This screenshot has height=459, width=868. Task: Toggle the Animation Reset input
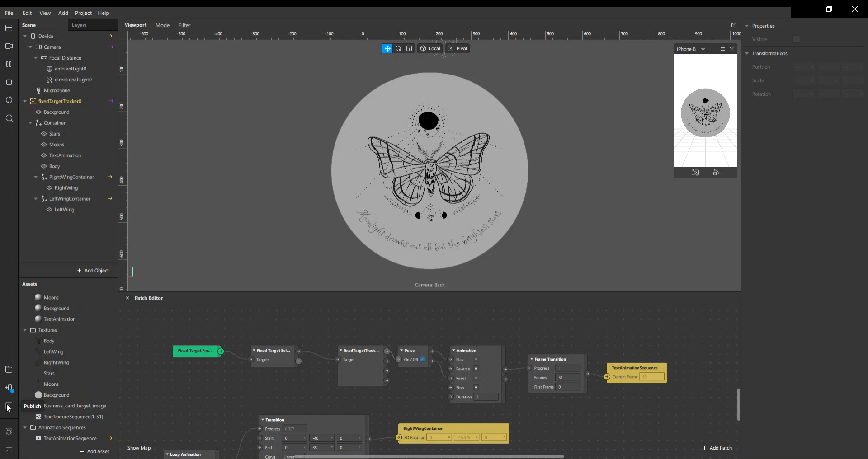pos(476,379)
